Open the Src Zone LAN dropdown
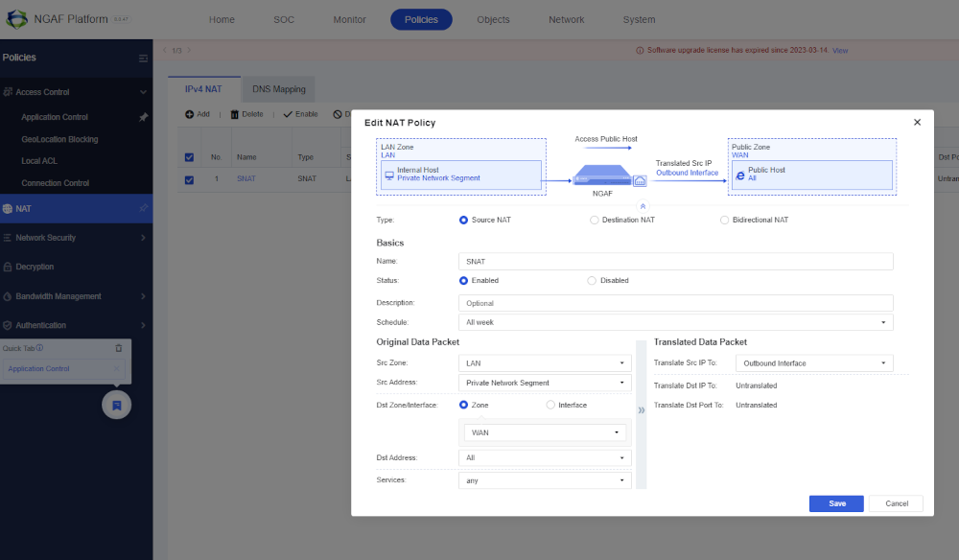Screen dimensions: 959x560 (x=545, y=363)
